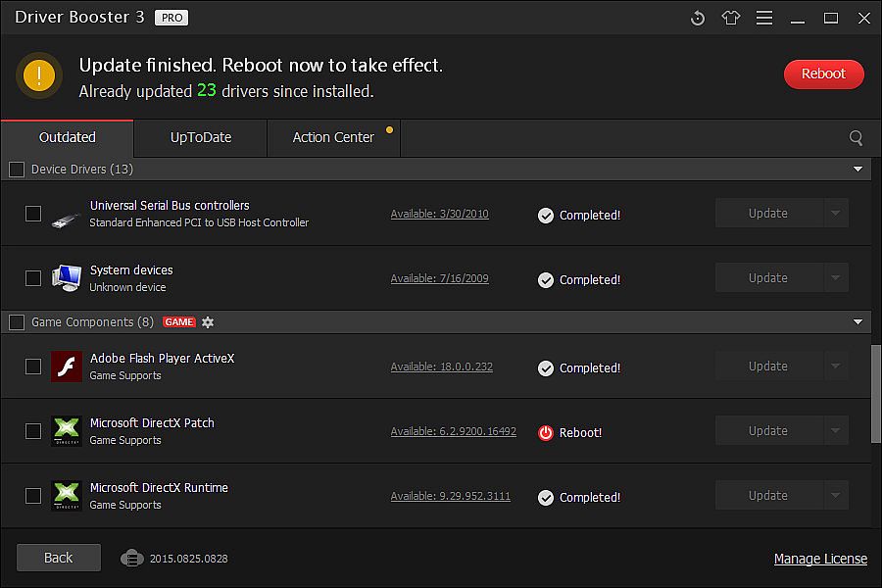The height and width of the screenshot is (588, 882).
Task: Open the Manage License link
Action: [x=820, y=559]
